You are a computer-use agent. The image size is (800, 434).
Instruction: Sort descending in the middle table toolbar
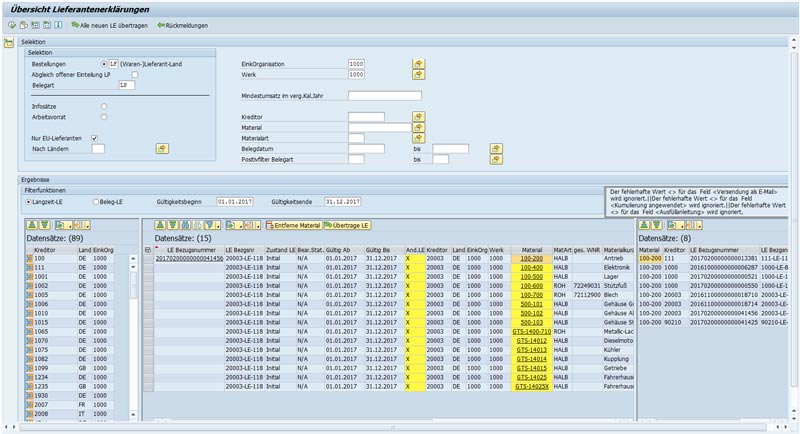coord(172,225)
